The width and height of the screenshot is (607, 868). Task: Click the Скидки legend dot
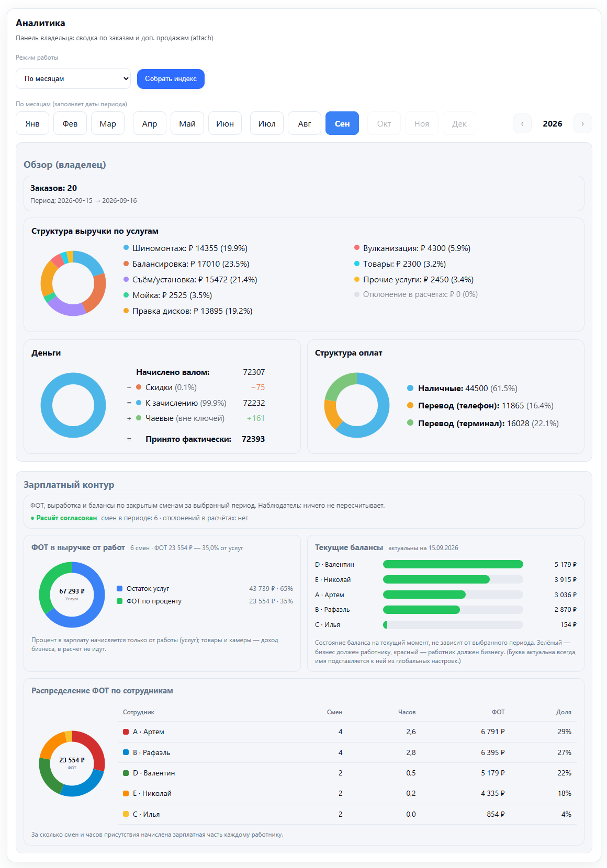(139, 387)
